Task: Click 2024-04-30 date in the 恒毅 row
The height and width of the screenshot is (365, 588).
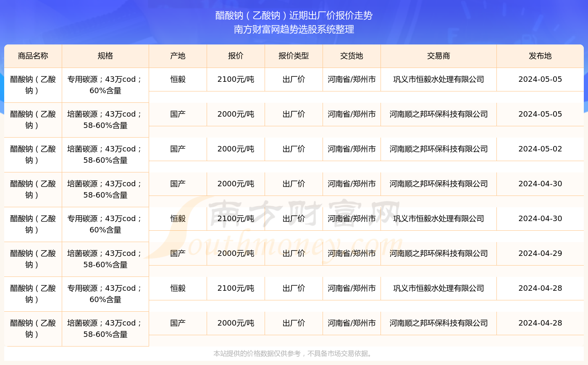Action: 540,219
